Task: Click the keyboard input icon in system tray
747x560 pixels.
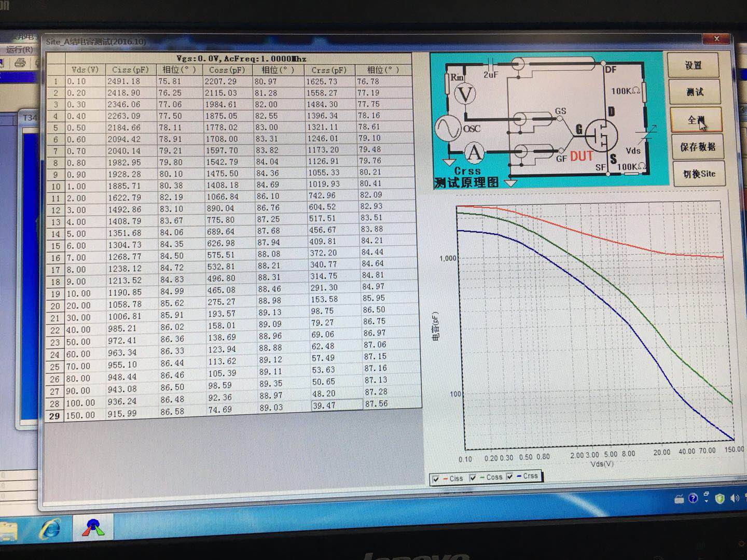Action: point(679,499)
